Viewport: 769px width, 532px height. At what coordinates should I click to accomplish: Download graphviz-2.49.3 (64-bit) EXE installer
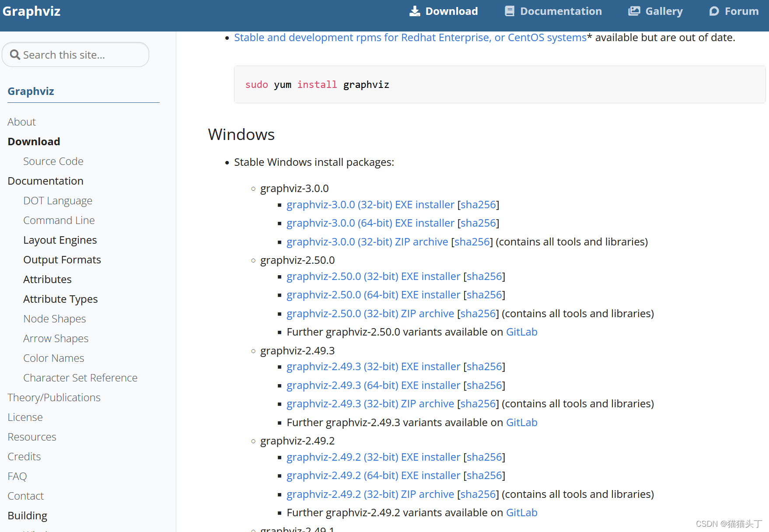(374, 385)
